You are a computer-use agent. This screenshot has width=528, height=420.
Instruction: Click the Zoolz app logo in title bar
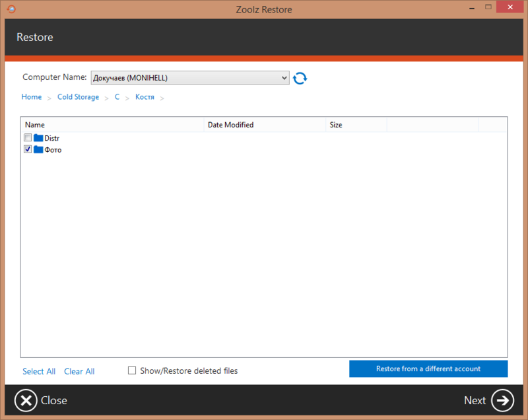point(11,9)
